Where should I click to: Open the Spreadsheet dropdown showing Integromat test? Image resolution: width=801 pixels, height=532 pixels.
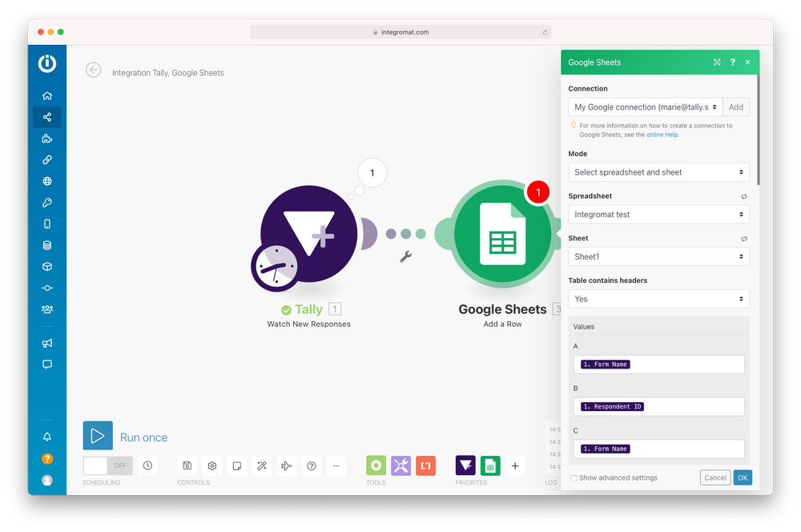click(x=659, y=215)
